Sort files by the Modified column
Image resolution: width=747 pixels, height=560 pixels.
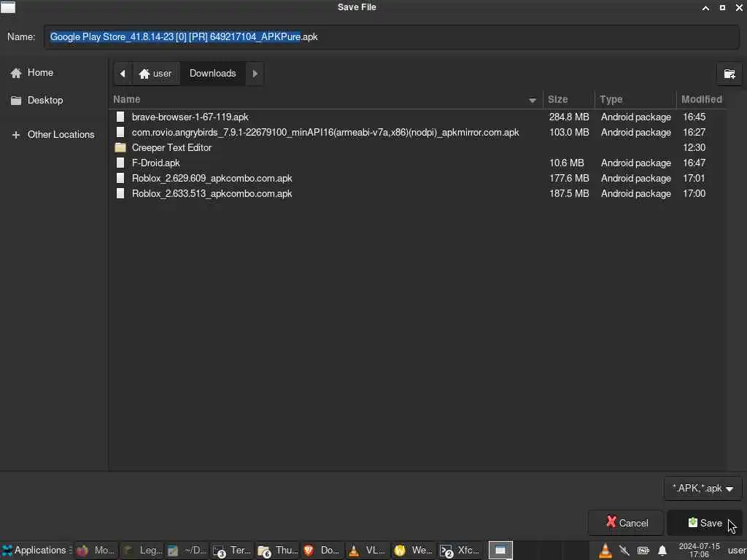(x=701, y=99)
